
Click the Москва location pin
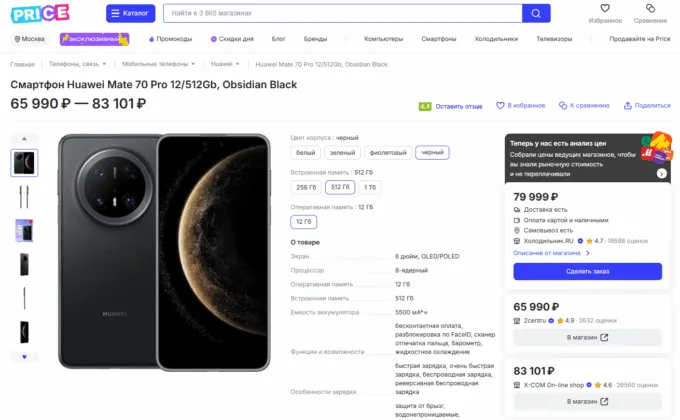click(x=17, y=39)
